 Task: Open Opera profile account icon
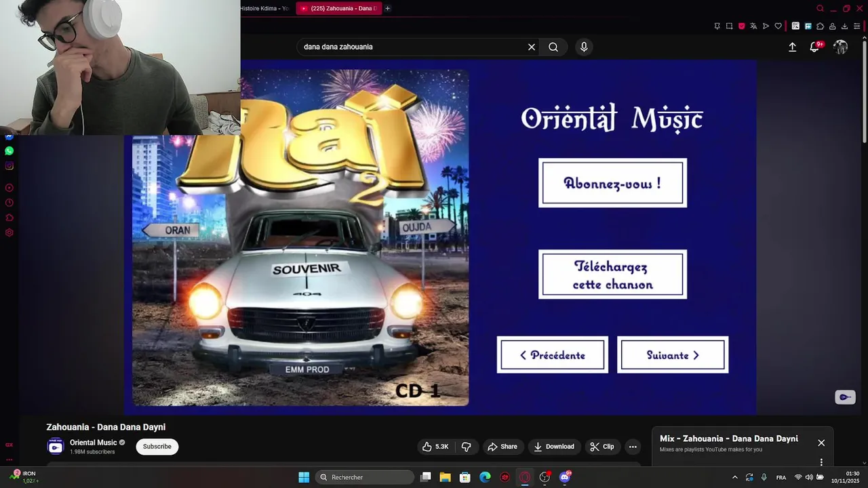832,26
